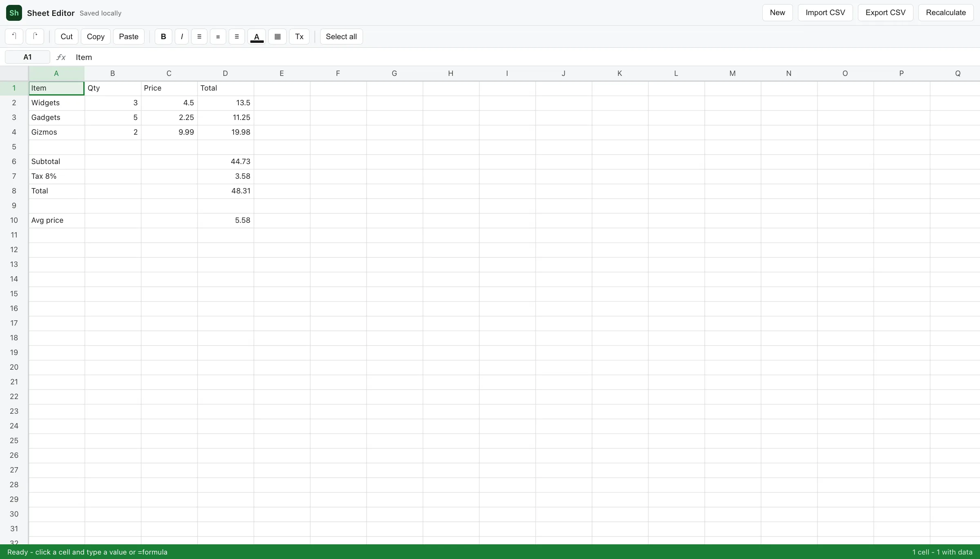Click the Saved locally status text
The image size is (980, 559).
[100, 13]
